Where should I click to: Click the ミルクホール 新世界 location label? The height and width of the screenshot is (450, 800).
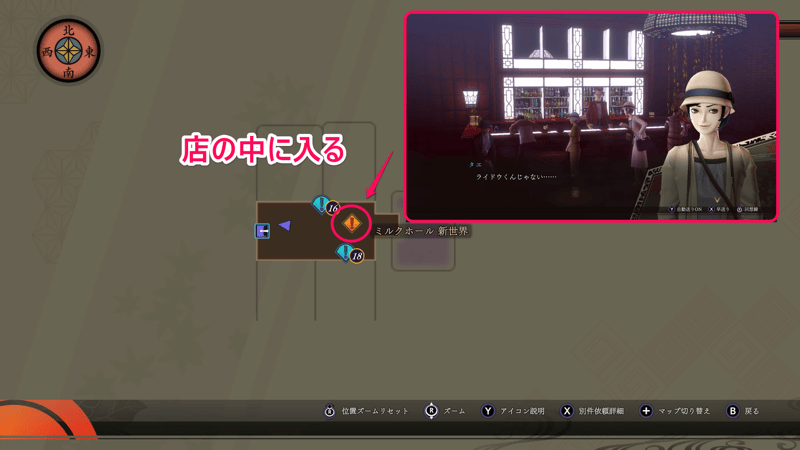[421, 231]
